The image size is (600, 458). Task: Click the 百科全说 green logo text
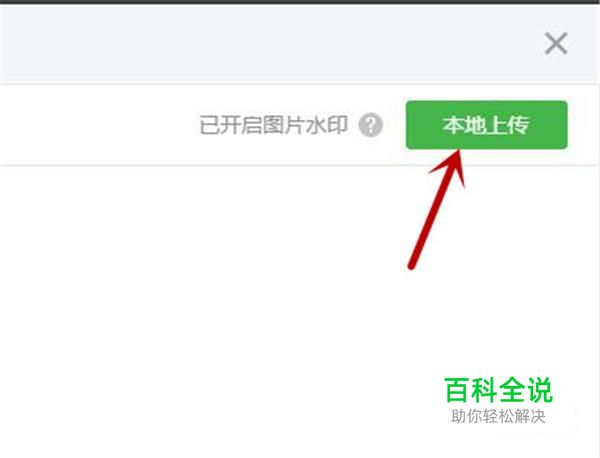click(498, 390)
